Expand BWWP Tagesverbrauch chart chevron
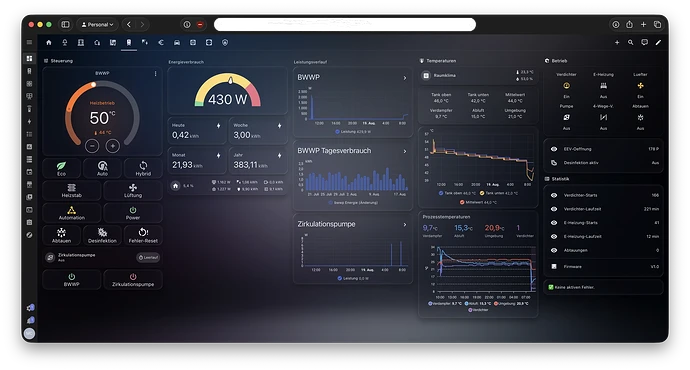This screenshot has width=690, height=370. pyautogui.click(x=405, y=151)
